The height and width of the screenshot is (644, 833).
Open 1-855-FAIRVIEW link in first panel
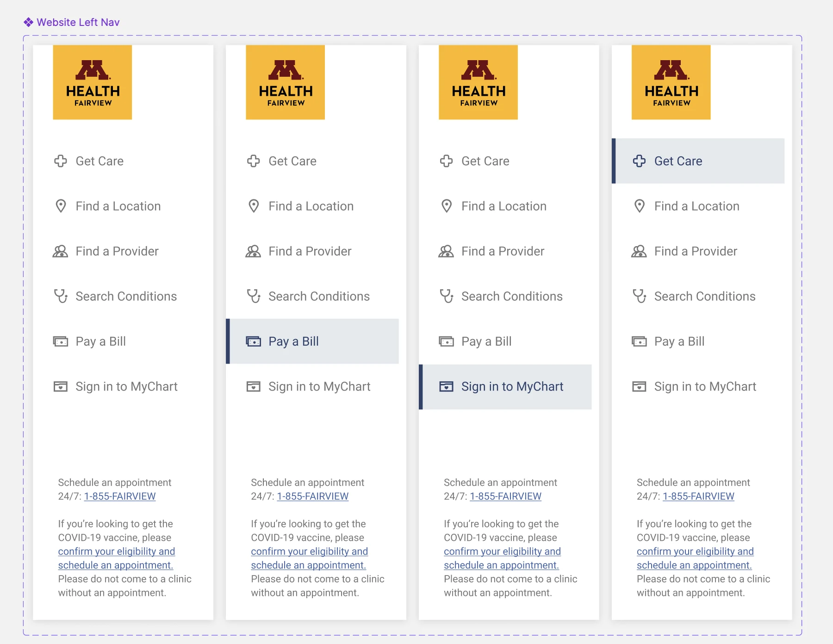coord(120,496)
